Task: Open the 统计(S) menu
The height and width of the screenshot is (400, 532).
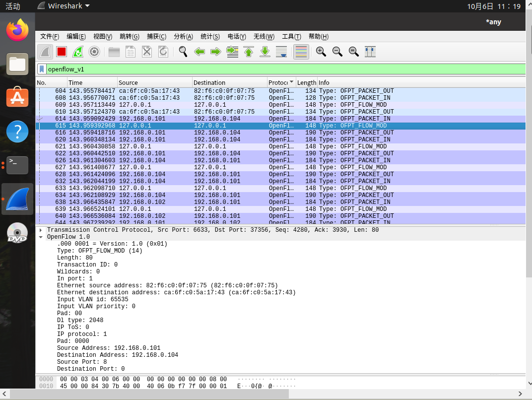Action: pos(210,37)
